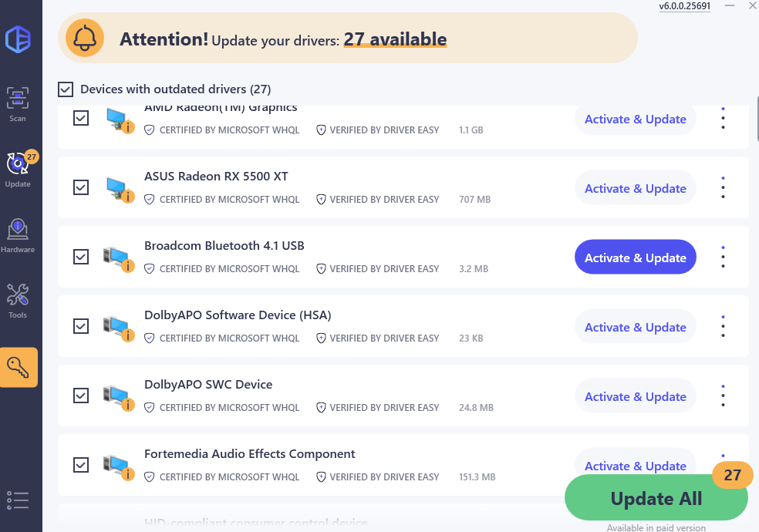759x532 pixels.
Task: Click Activate & Update for DolbyAPO SWC Device
Action: (x=635, y=396)
